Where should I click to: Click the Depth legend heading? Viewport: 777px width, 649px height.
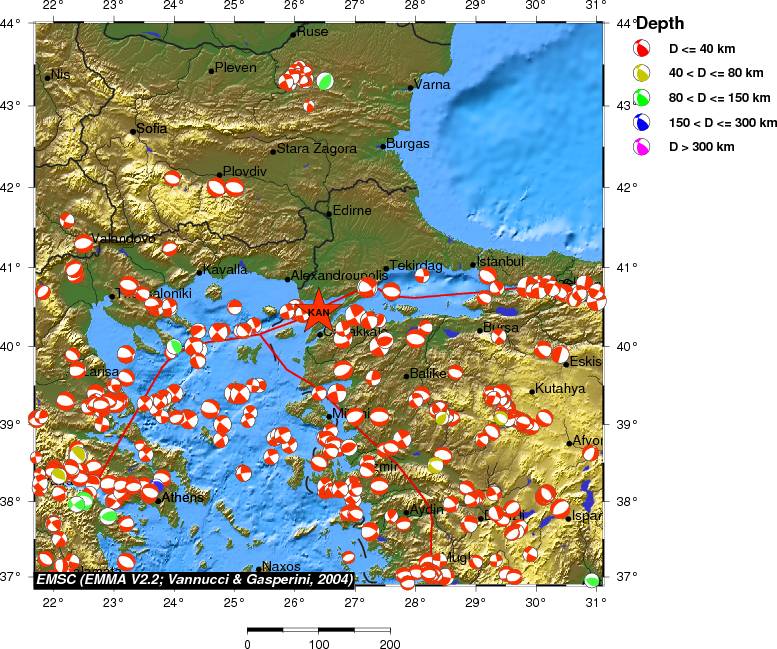point(660,23)
